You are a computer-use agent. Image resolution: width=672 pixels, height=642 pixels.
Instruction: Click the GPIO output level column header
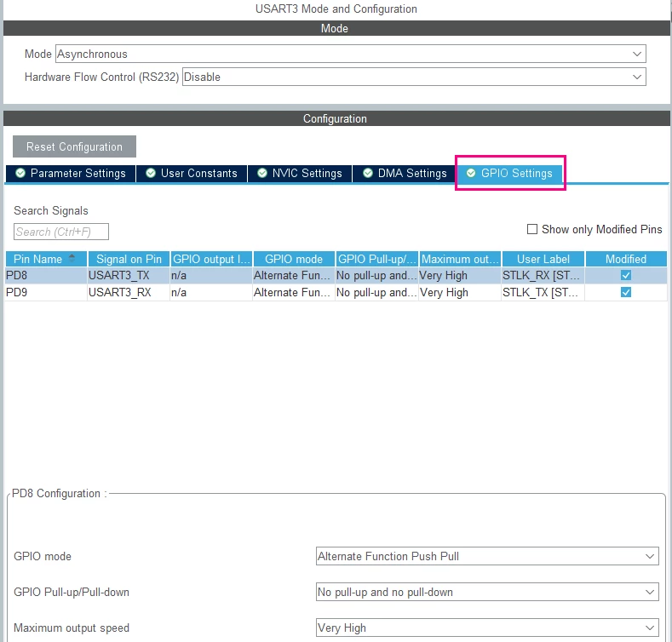coord(211,260)
